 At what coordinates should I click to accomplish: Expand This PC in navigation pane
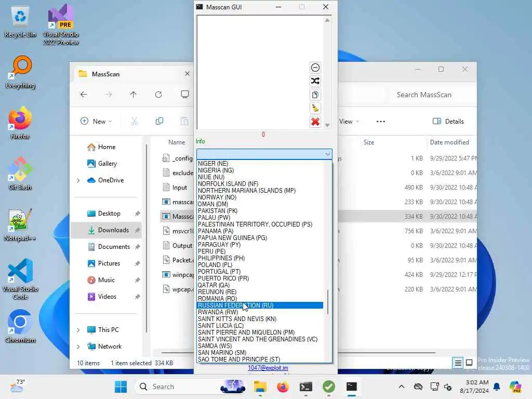[78, 330]
